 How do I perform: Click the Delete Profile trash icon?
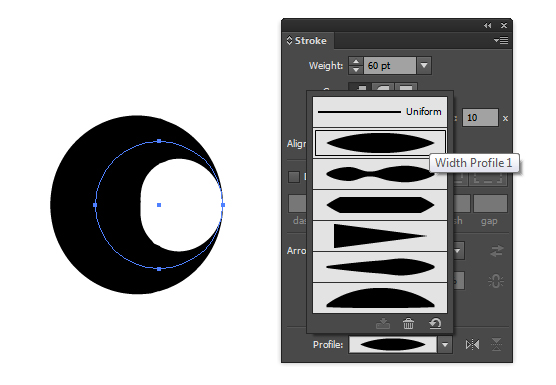pyautogui.click(x=408, y=323)
